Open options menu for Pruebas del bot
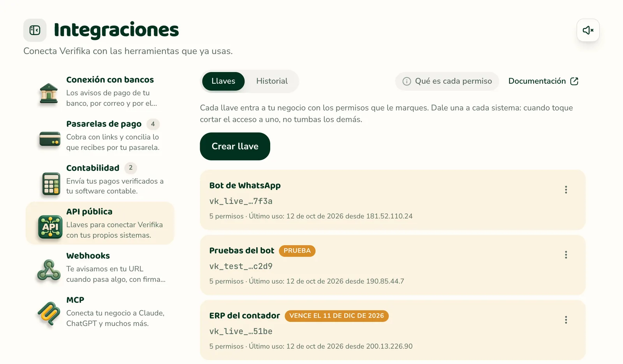Image resolution: width=623 pixels, height=364 pixels. [566, 255]
